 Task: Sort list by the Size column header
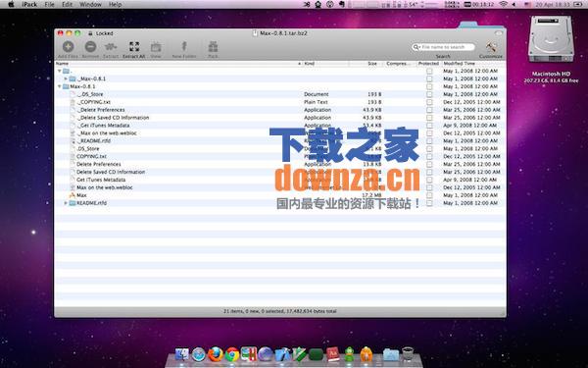click(366, 64)
